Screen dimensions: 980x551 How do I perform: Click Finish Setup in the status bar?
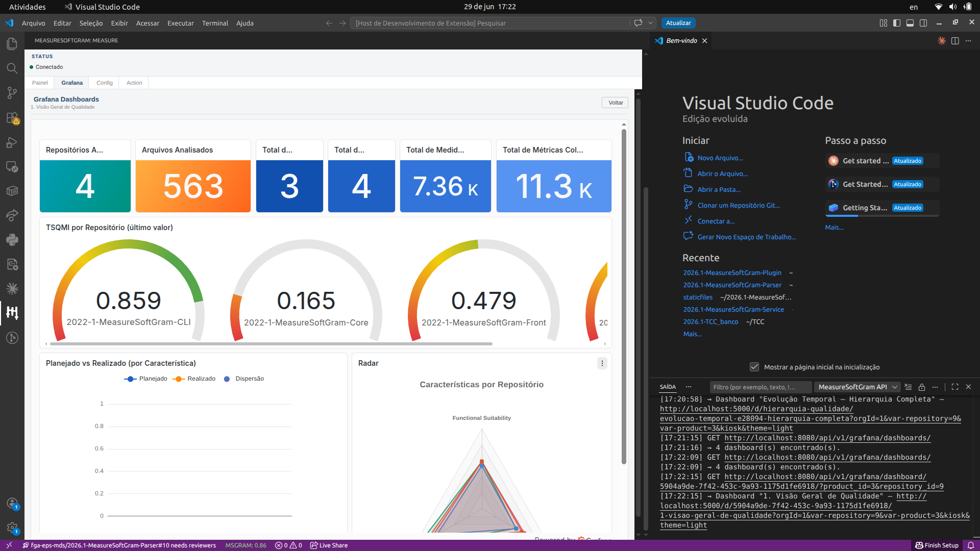point(937,545)
